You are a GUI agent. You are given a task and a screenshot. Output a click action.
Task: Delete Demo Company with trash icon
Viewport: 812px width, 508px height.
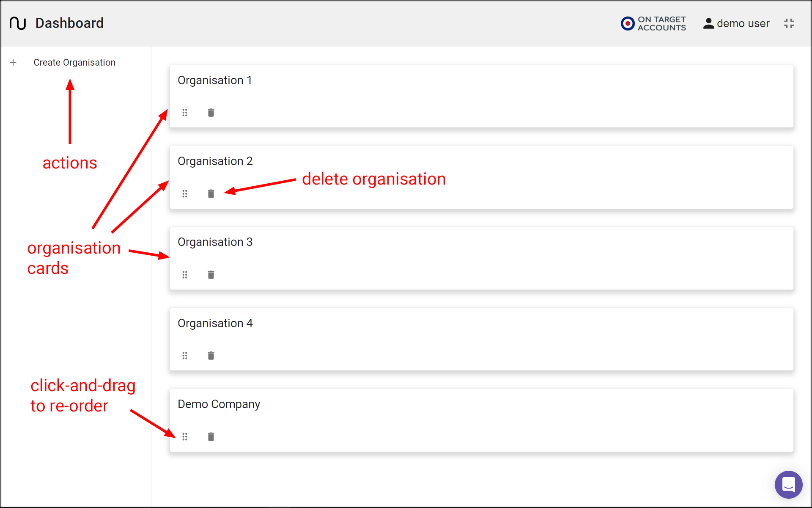(x=211, y=436)
